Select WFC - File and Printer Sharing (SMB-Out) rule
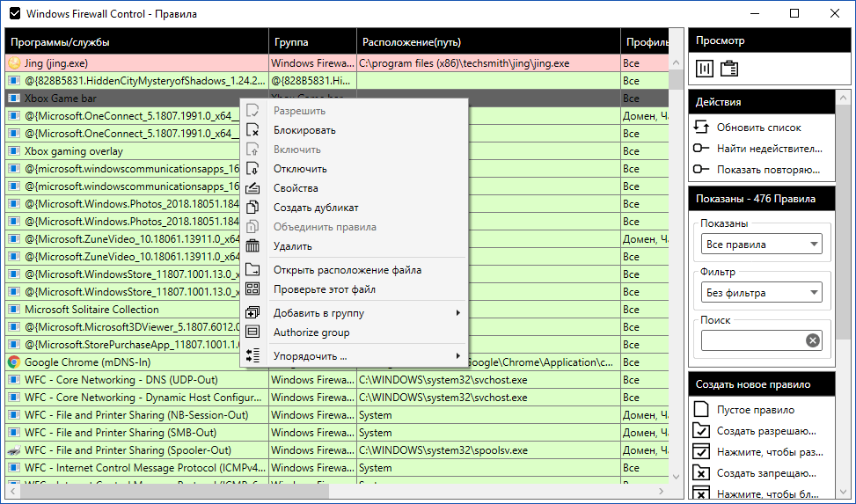Screen dimensions: 856x504 [337, 433]
